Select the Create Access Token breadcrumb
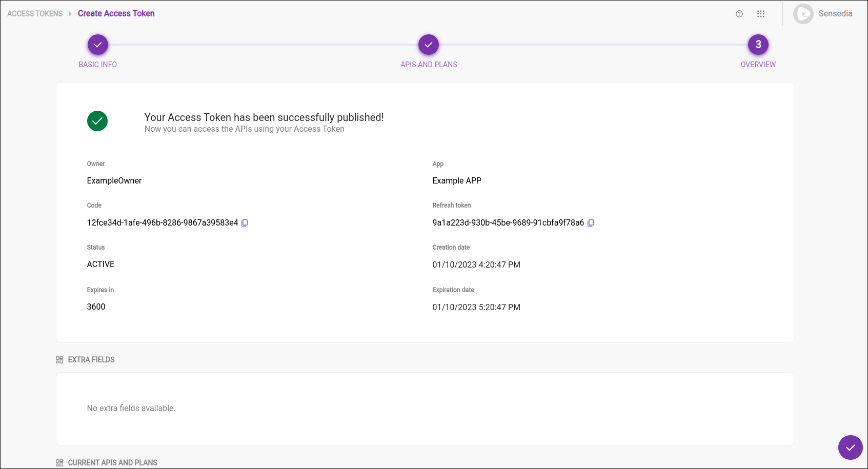Viewport: 868px width, 469px height. click(x=116, y=13)
